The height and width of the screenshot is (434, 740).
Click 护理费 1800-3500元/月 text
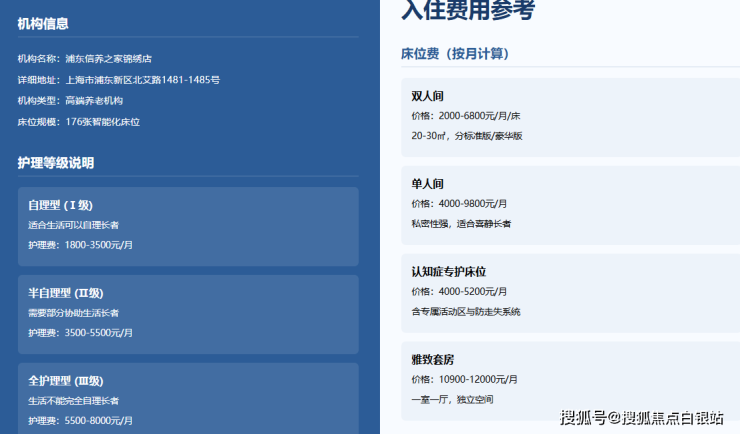80,245
